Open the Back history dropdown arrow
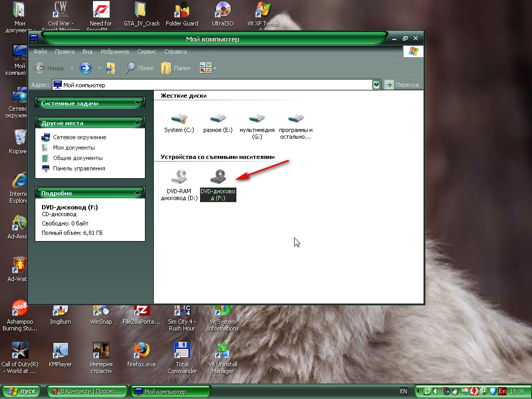532x399 pixels. click(72, 68)
